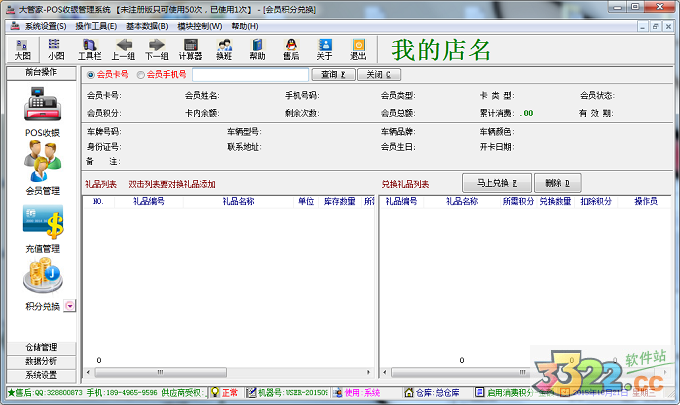The image size is (680, 405).
Task: Open the help (帮助) book icon
Action: tap(257, 49)
